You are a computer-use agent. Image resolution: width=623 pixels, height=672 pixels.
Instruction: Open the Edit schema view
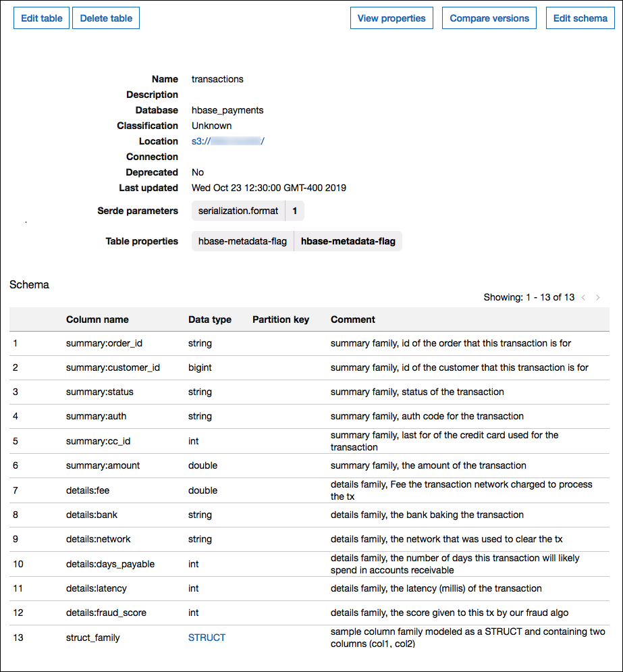coord(580,18)
